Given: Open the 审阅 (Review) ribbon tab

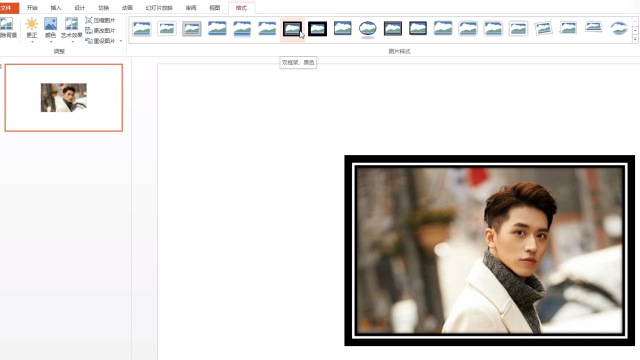Looking at the screenshot, I should coord(191,8).
